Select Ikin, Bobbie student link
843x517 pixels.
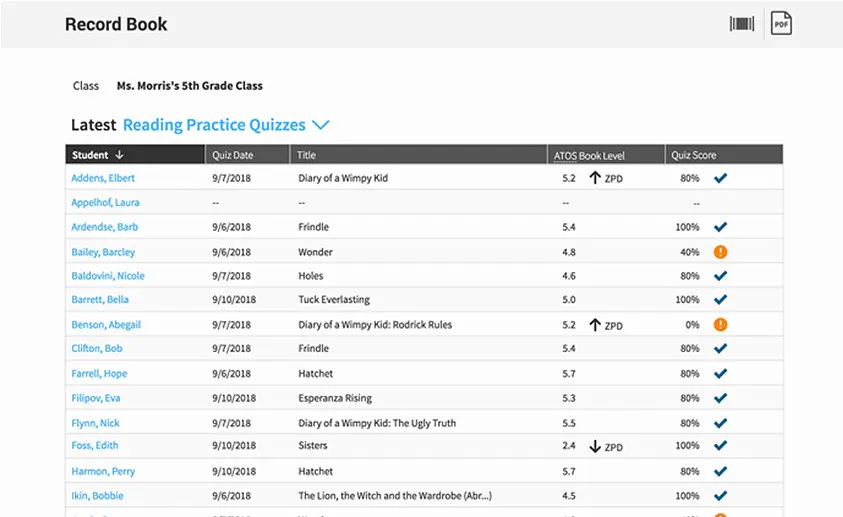(x=97, y=495)
